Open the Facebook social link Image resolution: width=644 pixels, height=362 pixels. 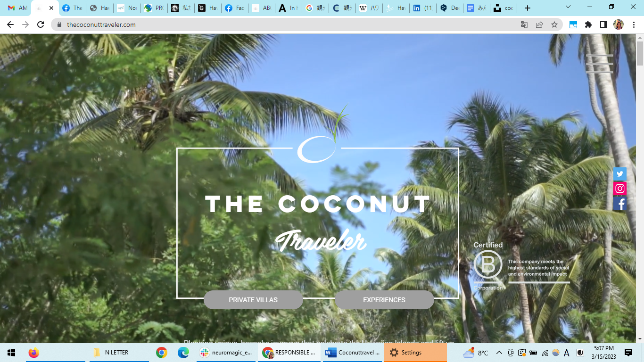[x=620, y=204]
